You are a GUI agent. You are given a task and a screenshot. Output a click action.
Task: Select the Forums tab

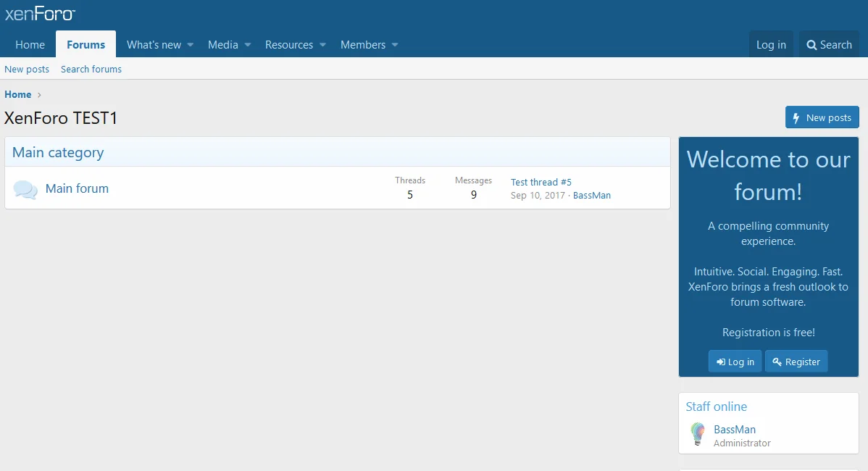pyautogui.click(x=85, y=45)
